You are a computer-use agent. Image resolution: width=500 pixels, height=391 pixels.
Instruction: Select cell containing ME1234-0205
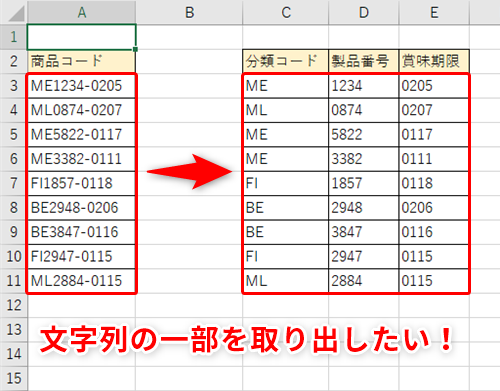pyautogui.click(x=82, y=86)
